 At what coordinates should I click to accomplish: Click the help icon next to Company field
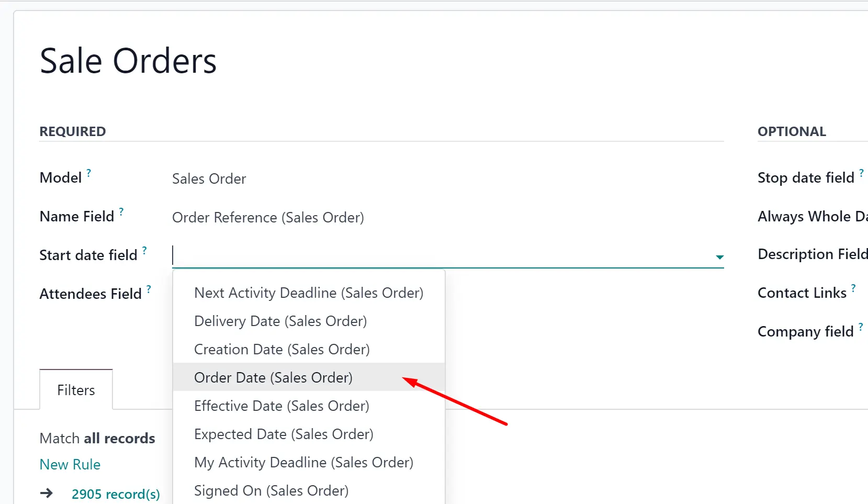(x=861, y=327)
